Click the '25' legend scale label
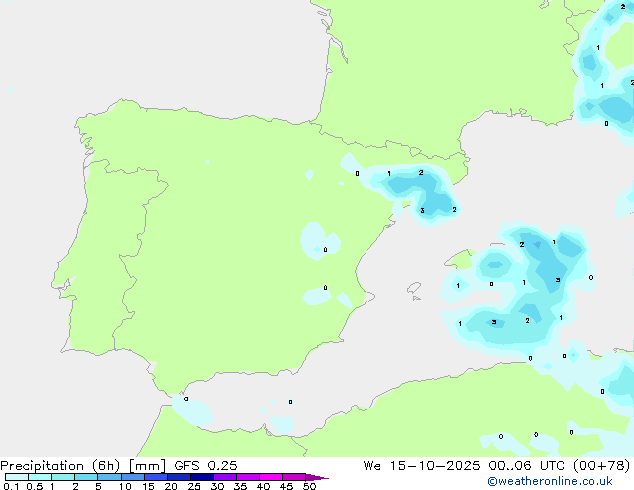 pos(194,486)
